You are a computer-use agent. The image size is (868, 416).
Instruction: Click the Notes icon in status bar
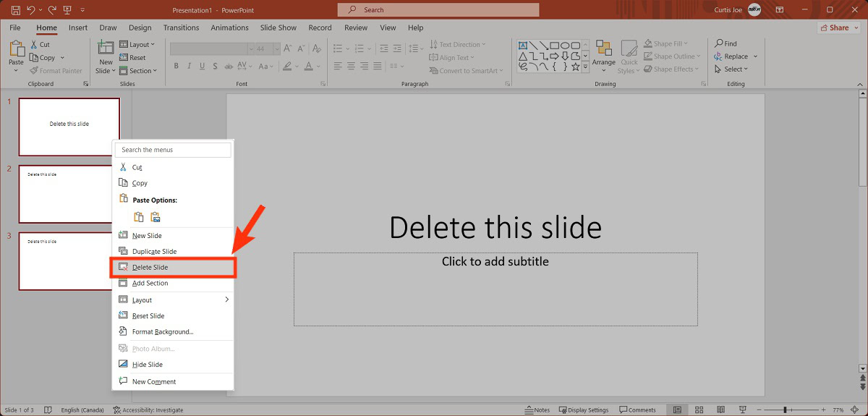tap(537, 410)
